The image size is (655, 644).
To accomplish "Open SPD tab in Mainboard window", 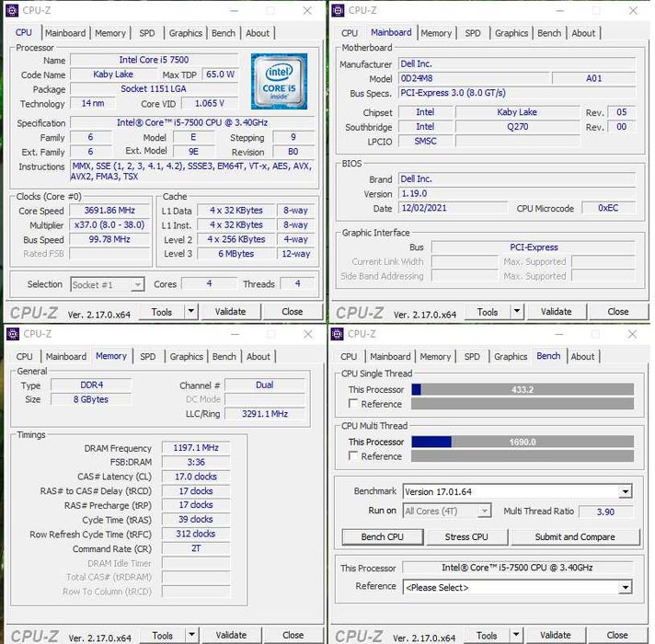I will point(473,33).
